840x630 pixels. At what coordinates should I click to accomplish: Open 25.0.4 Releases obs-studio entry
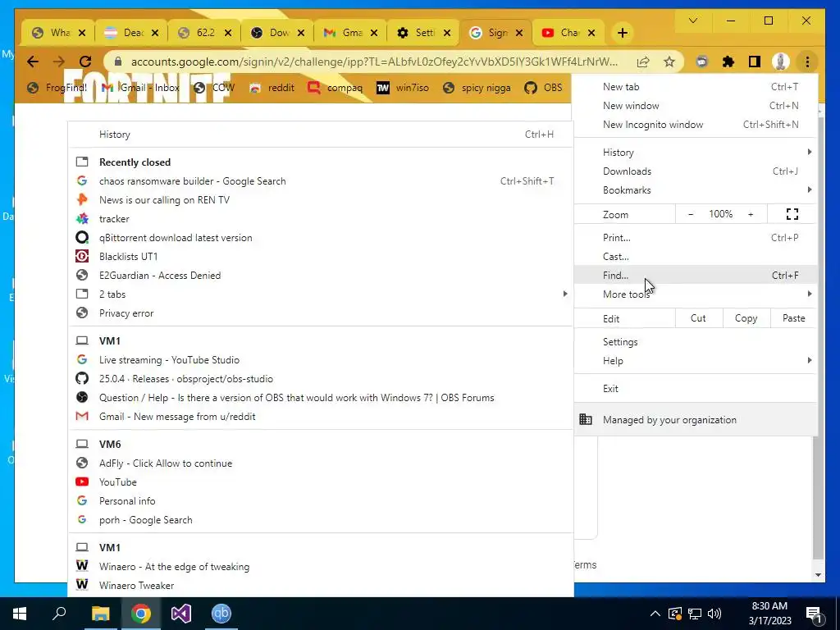pos(321,379)
